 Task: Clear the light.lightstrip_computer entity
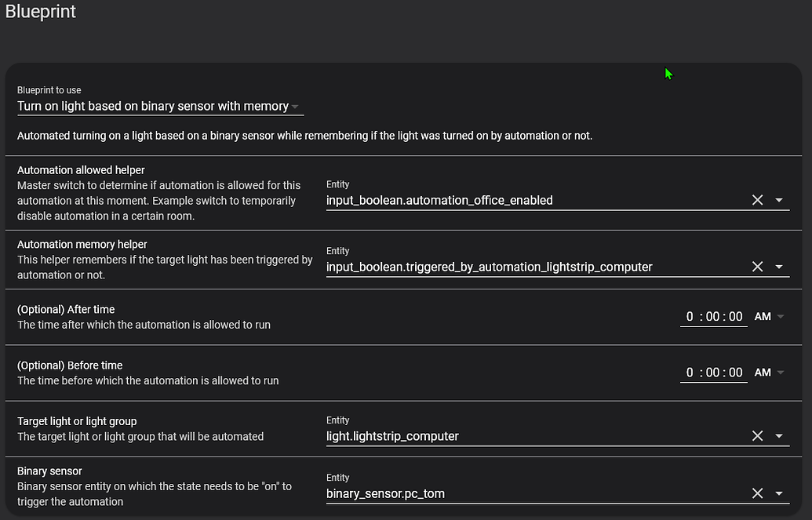[757, 436]
